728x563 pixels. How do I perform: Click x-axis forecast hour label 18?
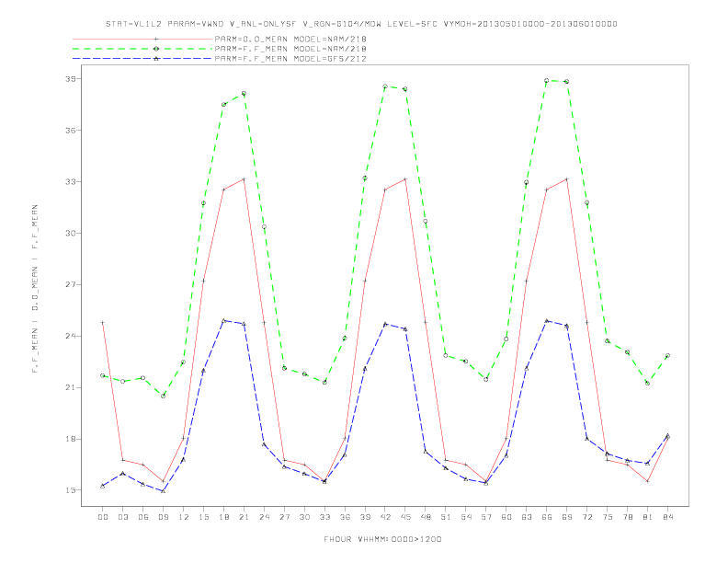pos(223,517)
